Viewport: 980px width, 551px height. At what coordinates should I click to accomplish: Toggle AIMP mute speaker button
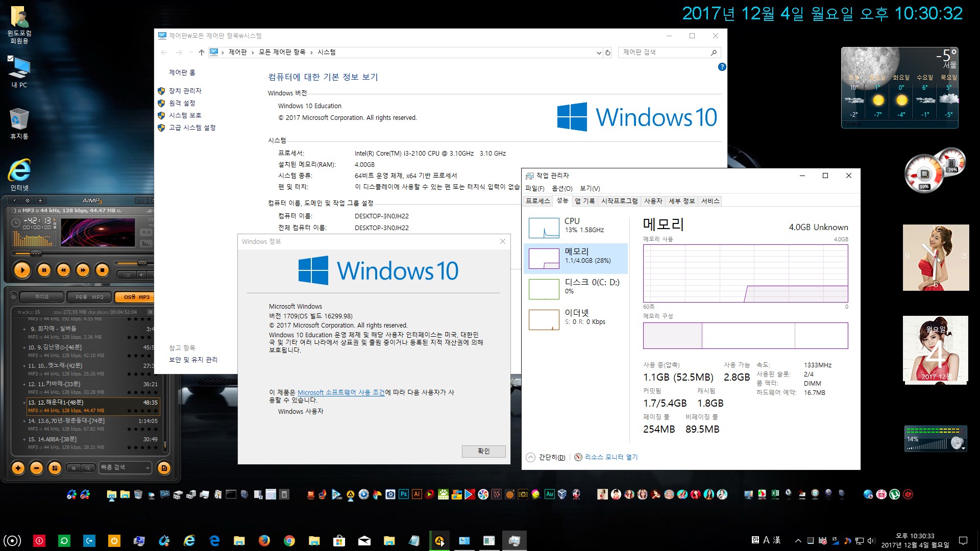[142, 274]
